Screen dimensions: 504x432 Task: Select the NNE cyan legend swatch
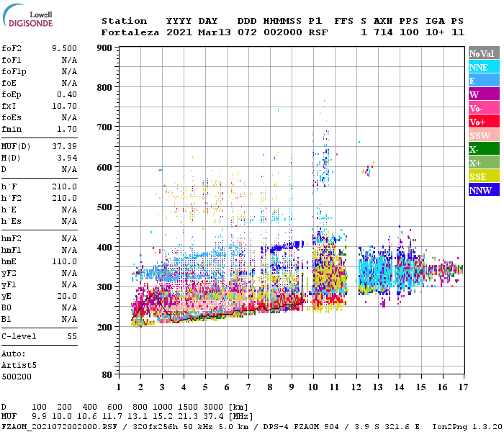tap(484, 67)
